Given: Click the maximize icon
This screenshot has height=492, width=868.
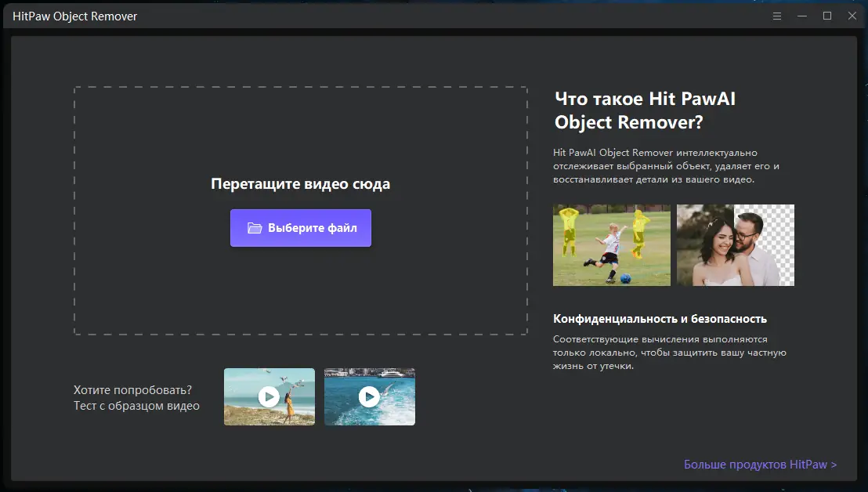Looking at the screenshot, I should tap(826, 15).
